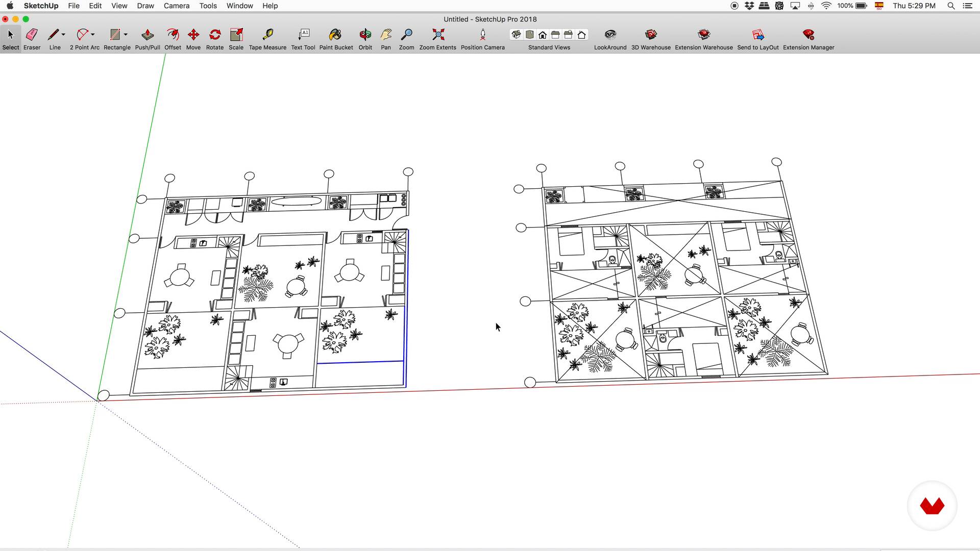The image size is (980, 551).
Task: Select the Paint Bucket tool
Action: click(x=335, y=35)
